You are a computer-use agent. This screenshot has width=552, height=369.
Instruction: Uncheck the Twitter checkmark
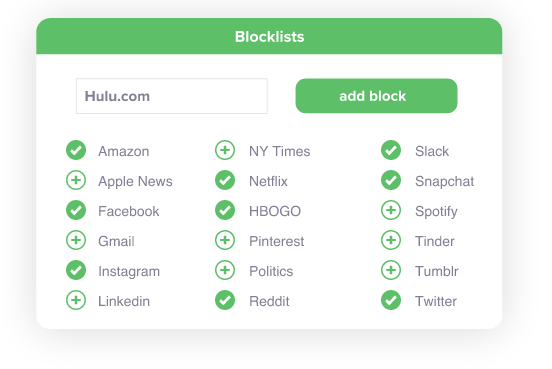pos(391,300)
